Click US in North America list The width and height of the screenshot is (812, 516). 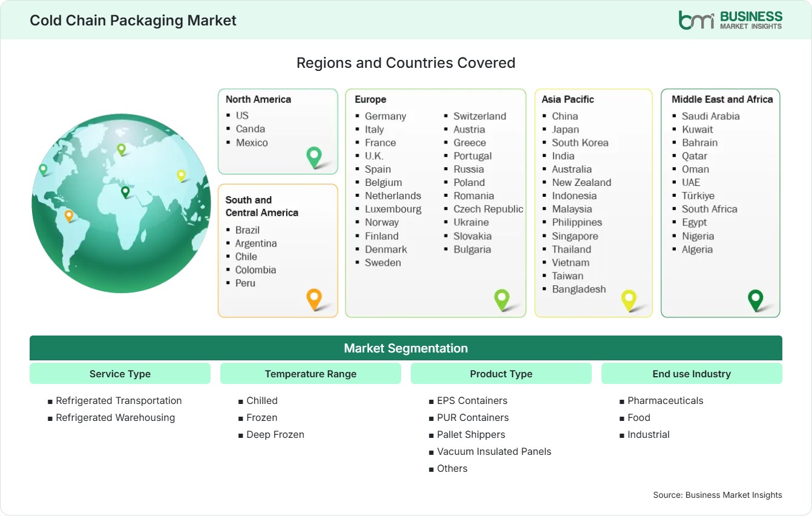point(242,115)
